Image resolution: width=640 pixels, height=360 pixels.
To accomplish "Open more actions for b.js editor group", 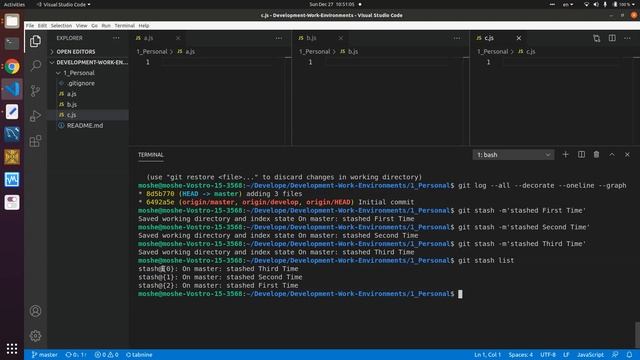I will [x=456, y=38].
